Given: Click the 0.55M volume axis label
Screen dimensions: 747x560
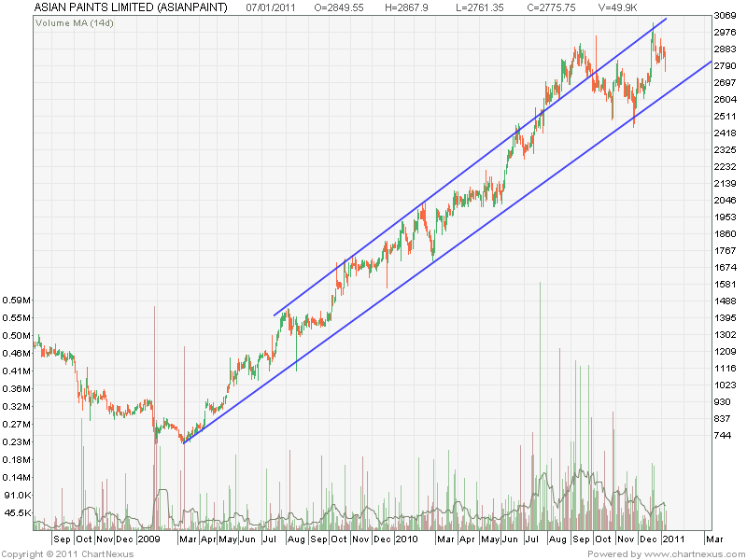Looking at the screenshot, I should 17,318.
